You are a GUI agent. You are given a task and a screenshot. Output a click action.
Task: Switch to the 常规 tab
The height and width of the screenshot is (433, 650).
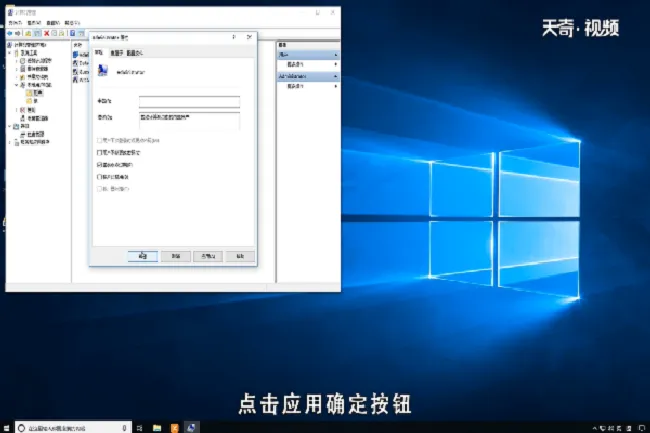99,52
